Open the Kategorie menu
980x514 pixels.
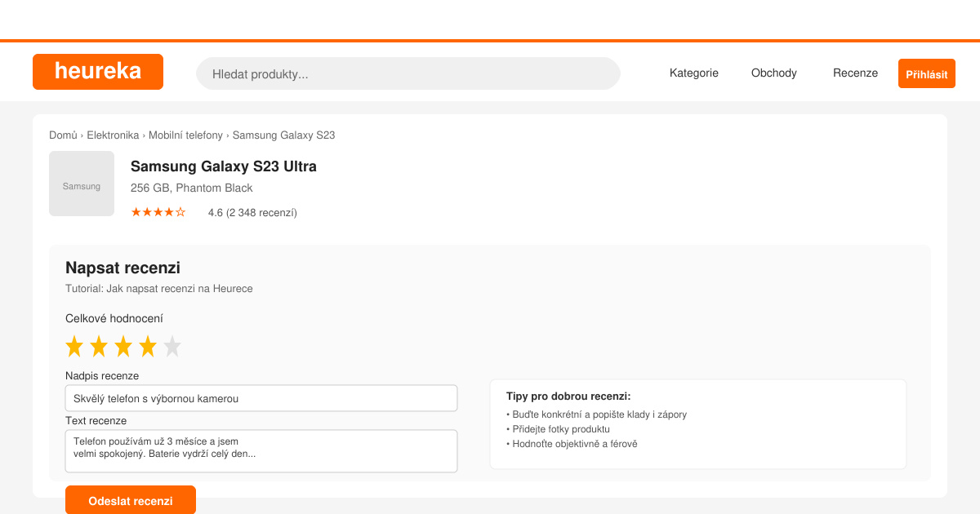tap(694, 73)
